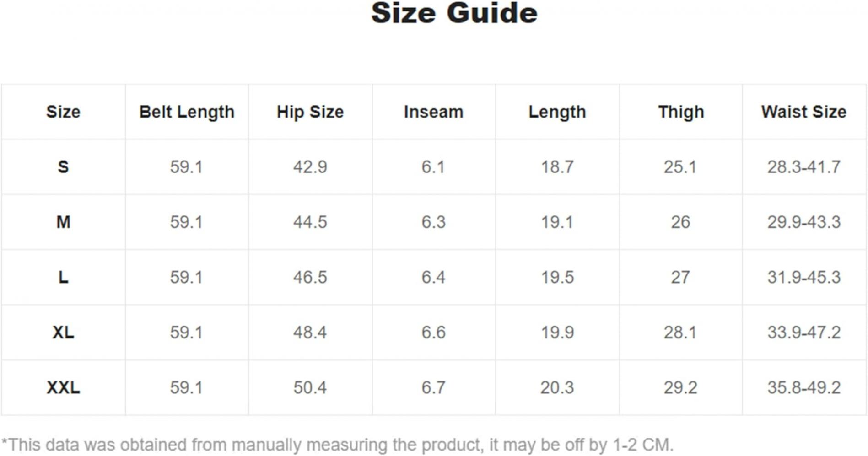Select the XXL size row label

coord(63,388)
